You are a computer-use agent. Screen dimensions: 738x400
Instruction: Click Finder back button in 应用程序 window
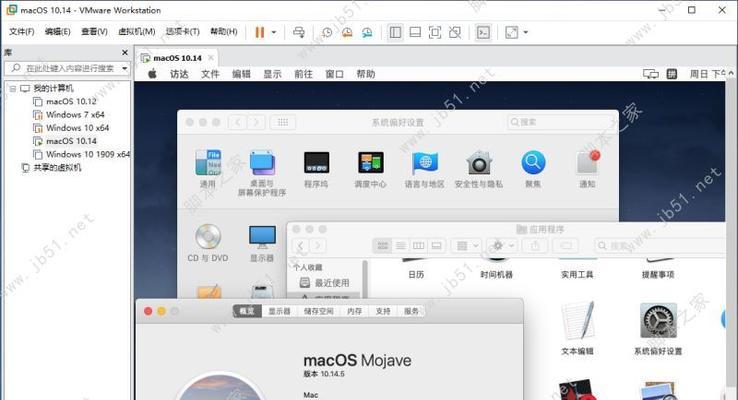[x=300, y=246]
